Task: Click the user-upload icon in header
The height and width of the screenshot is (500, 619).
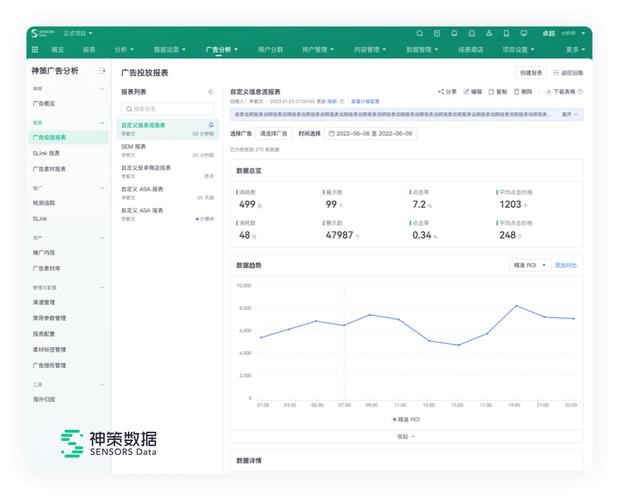Action: [x=489, y=33]
